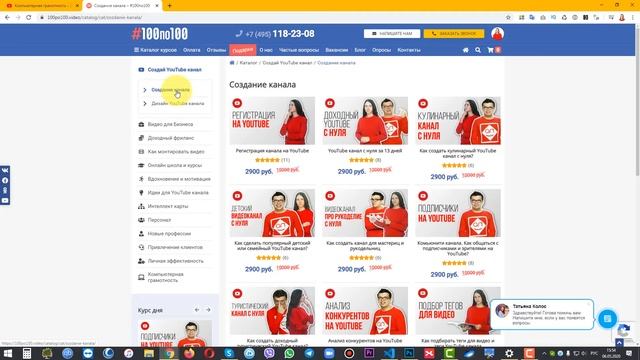This screenshot has height=360, width=640.
Task: Open Telegram from the taskbar
Action: (309, 353)
